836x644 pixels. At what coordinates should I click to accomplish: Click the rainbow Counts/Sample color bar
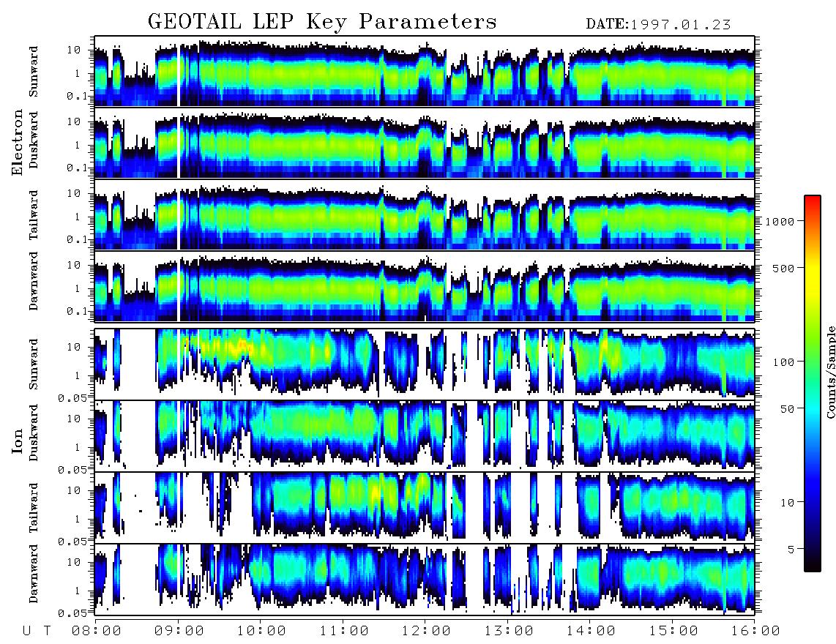tap(813, 383)
